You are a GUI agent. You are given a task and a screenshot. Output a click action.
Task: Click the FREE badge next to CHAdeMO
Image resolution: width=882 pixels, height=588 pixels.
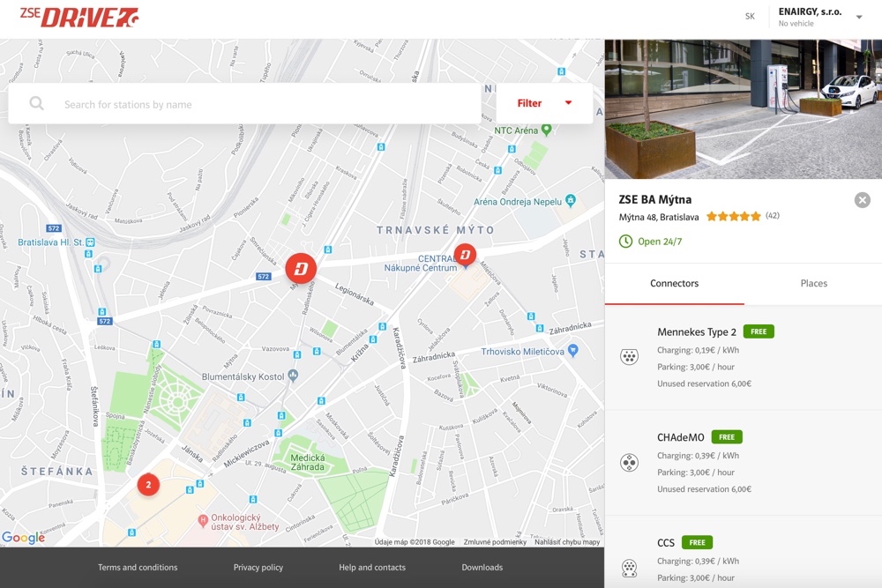point(727,436)
